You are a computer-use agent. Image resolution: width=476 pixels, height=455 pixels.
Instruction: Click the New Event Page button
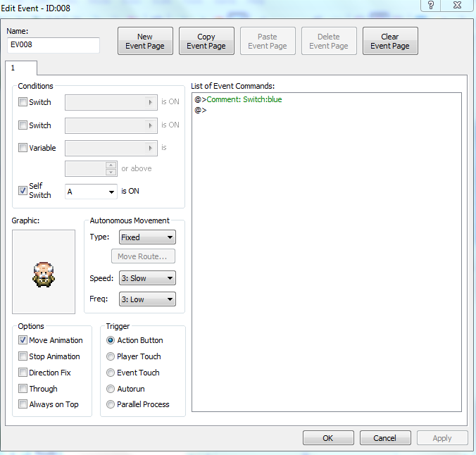(x=145, y=42)
